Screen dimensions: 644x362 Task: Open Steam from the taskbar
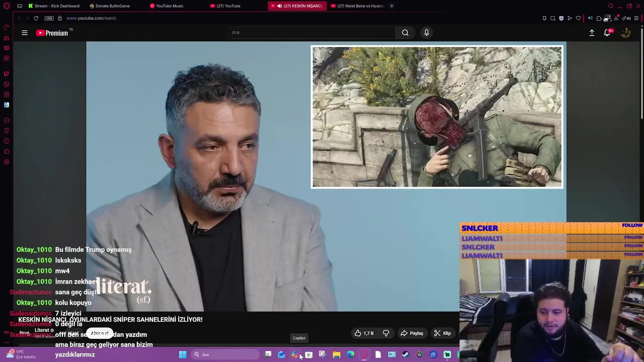coord(406,354)
